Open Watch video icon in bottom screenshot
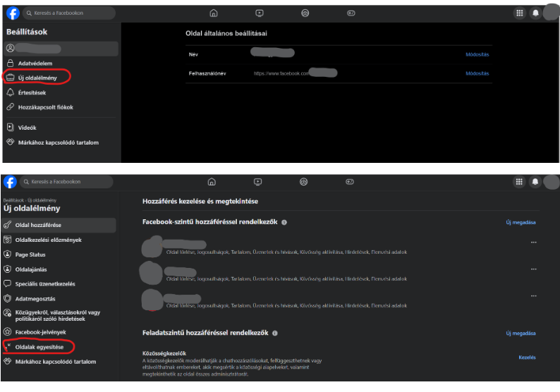Viewport: 560px width, 392px height. 258,182
